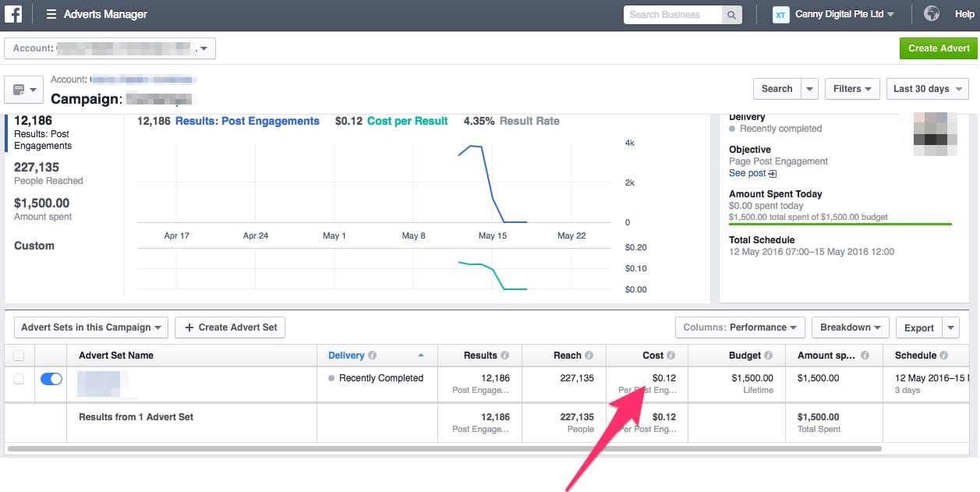The width and height of the screenshot is (980, 492).
Task: Toggle the advert set on/off switch
Action: [x=51, y=379]
